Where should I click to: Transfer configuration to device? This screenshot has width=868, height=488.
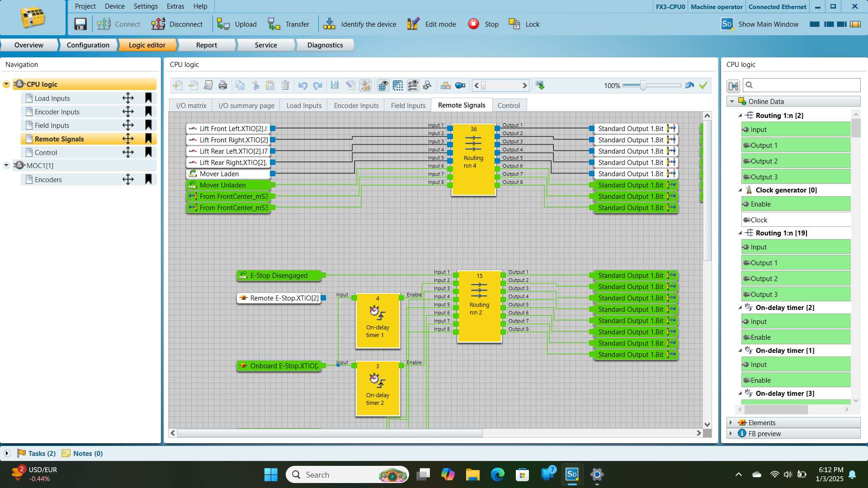(288, 24)
